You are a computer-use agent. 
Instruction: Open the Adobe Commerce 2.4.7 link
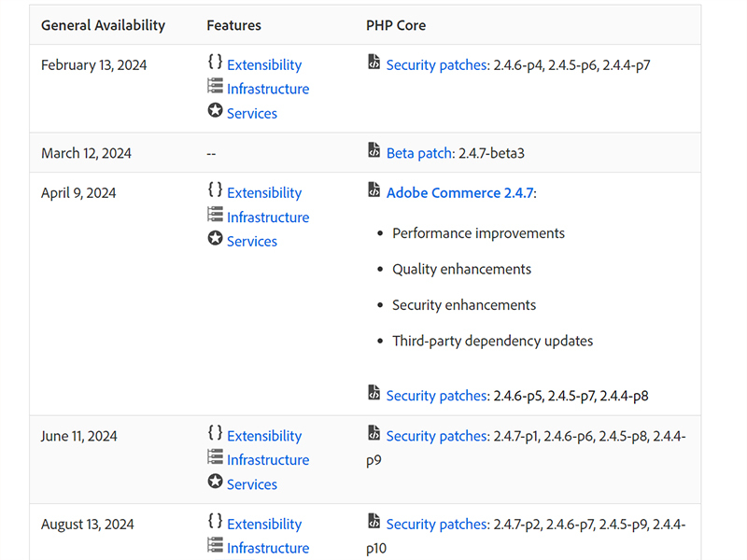point(459,192)
